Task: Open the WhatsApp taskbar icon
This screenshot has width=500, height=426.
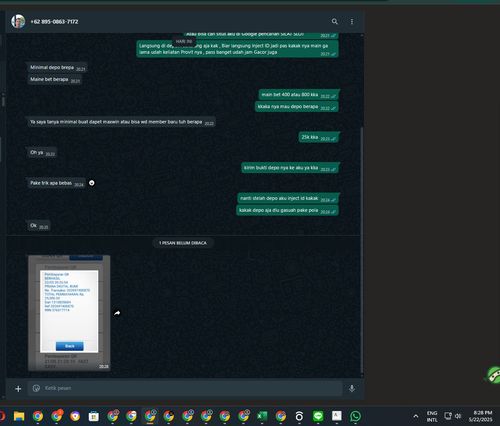Action: click(x=355, y=416)
